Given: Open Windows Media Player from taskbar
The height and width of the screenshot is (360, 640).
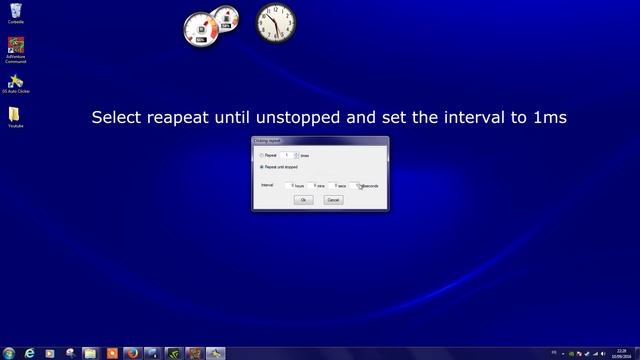Looking at the screenshot, I should click(x=50, y=353).
